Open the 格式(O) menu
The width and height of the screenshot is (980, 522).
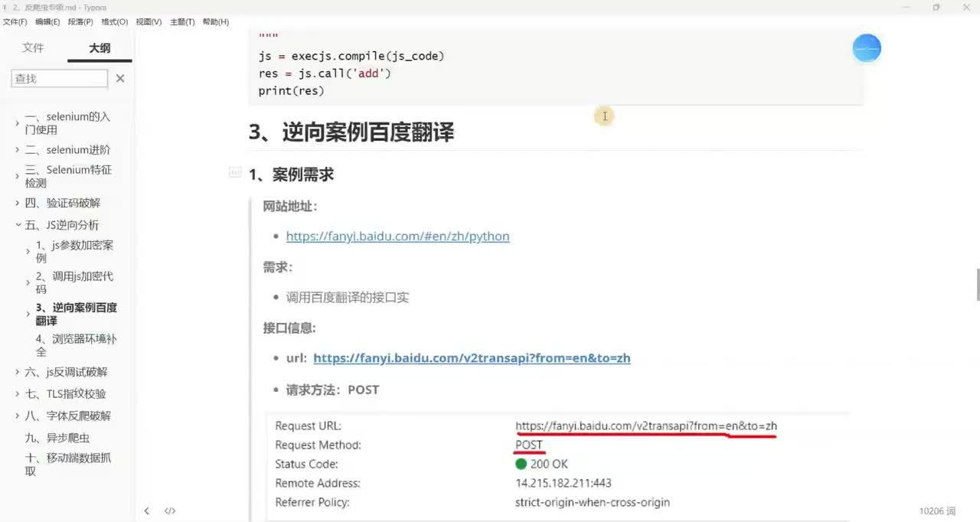[115, 22]
